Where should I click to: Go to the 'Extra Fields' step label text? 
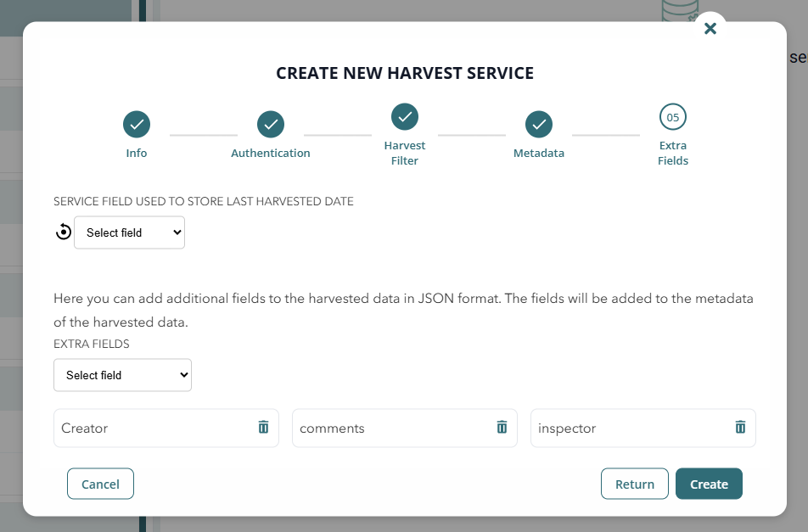[673, 153]
